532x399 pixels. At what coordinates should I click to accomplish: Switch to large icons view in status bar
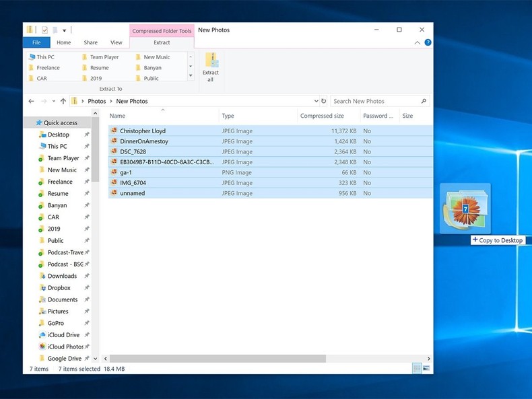[426, 369]
